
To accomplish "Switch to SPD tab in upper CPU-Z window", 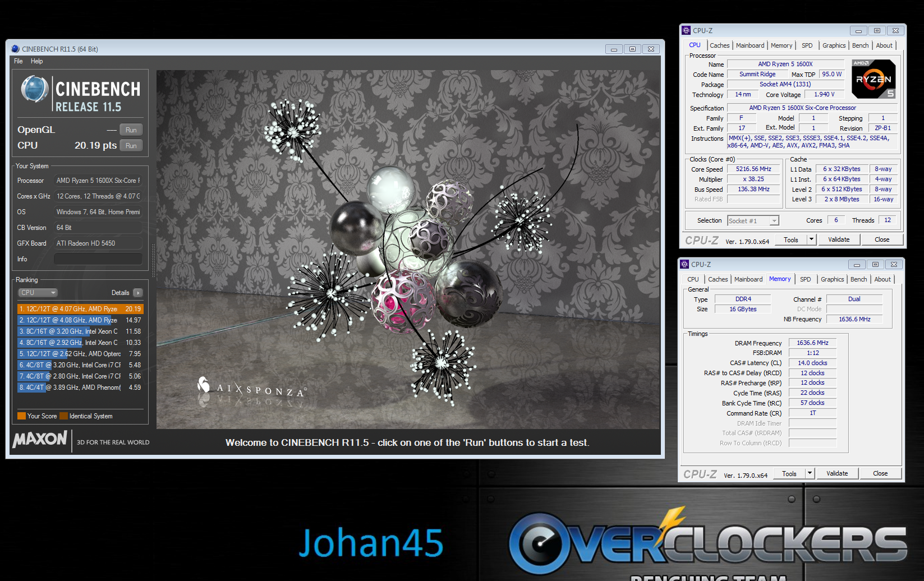I will tap(807, 45).
